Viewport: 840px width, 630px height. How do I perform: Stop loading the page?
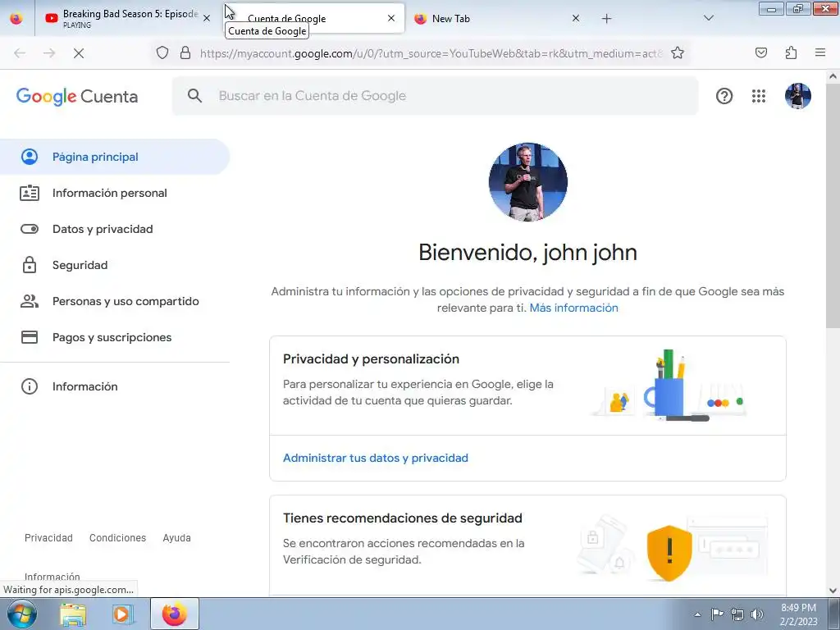point(78,53)
